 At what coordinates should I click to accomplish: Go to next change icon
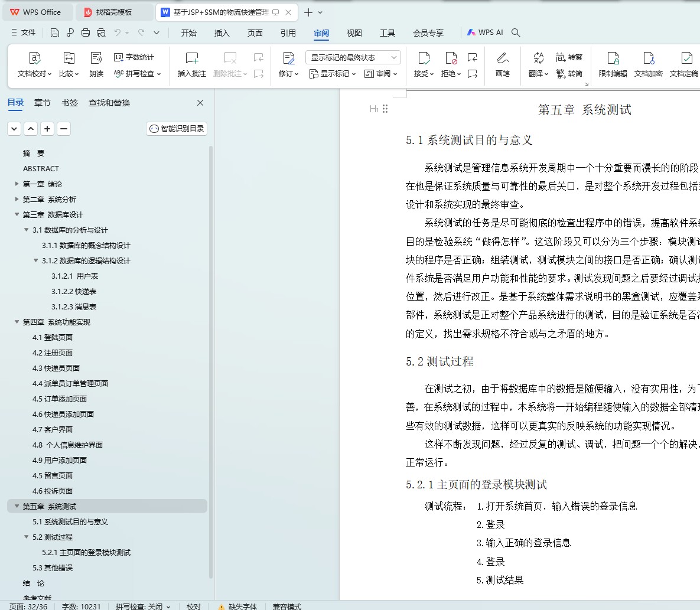473,74
